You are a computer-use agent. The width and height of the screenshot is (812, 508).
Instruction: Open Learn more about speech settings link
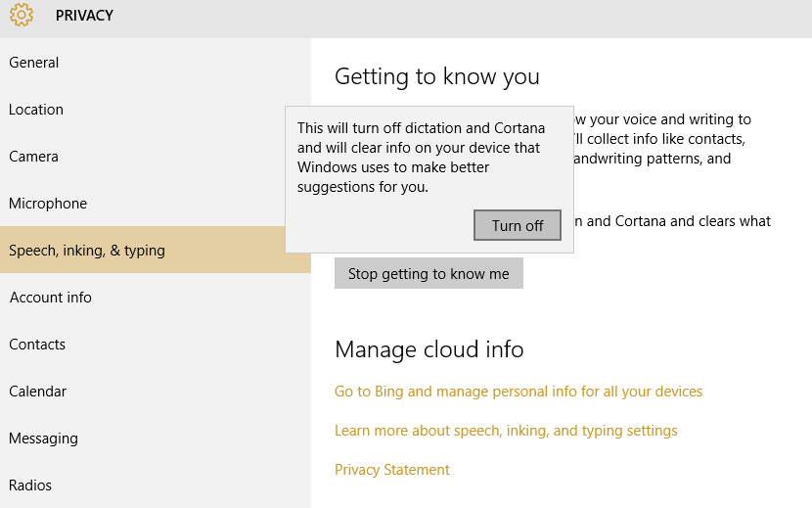506,431
